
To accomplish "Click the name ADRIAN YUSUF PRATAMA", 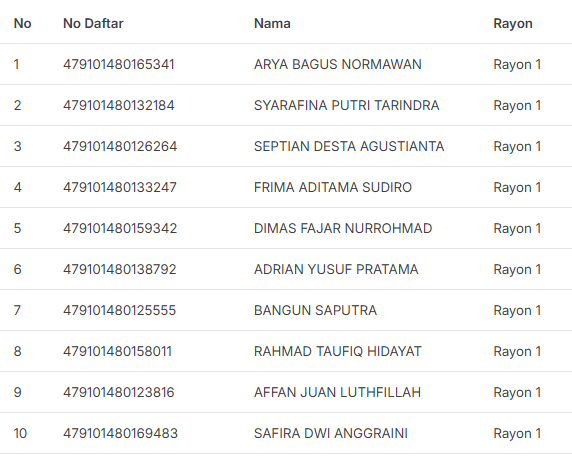I will coord(336,269).
